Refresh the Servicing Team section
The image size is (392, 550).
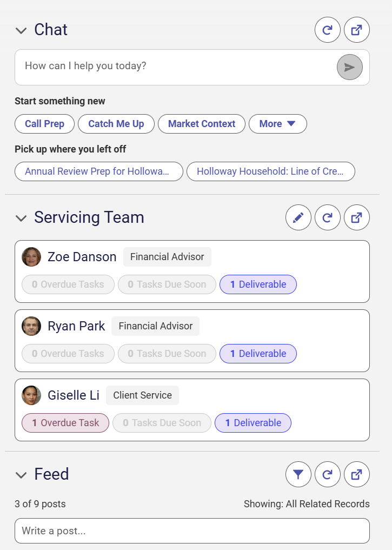tap(328, 217)
